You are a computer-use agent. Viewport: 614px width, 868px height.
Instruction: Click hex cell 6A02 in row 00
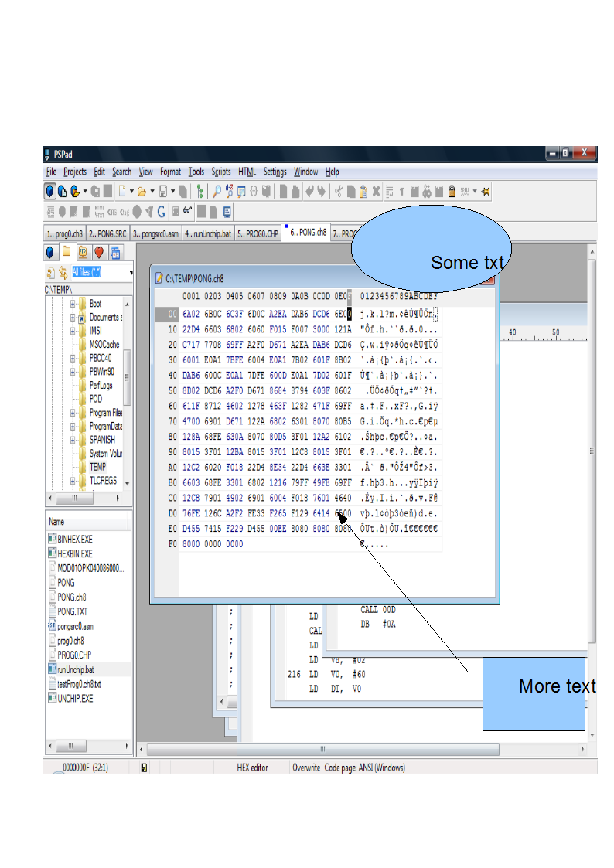(x=191, y=315)
